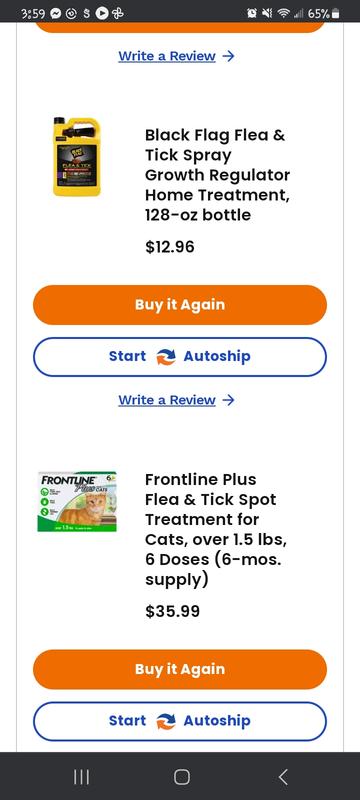
Task: Tap Messenger notification icon in status bar
Action: 56,14
